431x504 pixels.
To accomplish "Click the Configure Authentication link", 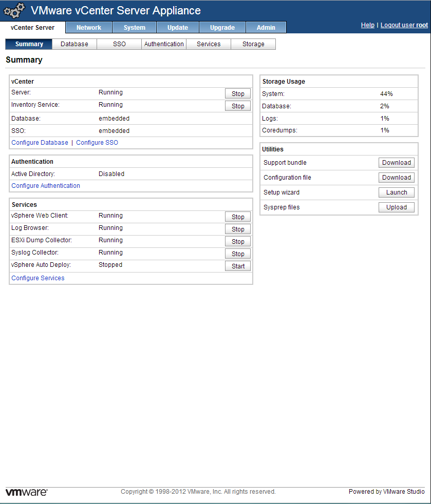I will (46, 186).
